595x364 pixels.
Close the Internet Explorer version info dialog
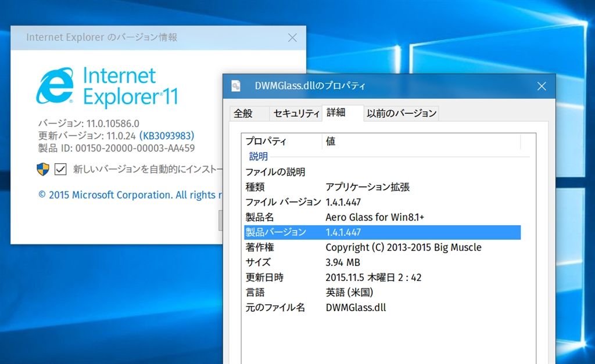pyautogui.click(x=292, y=38)
